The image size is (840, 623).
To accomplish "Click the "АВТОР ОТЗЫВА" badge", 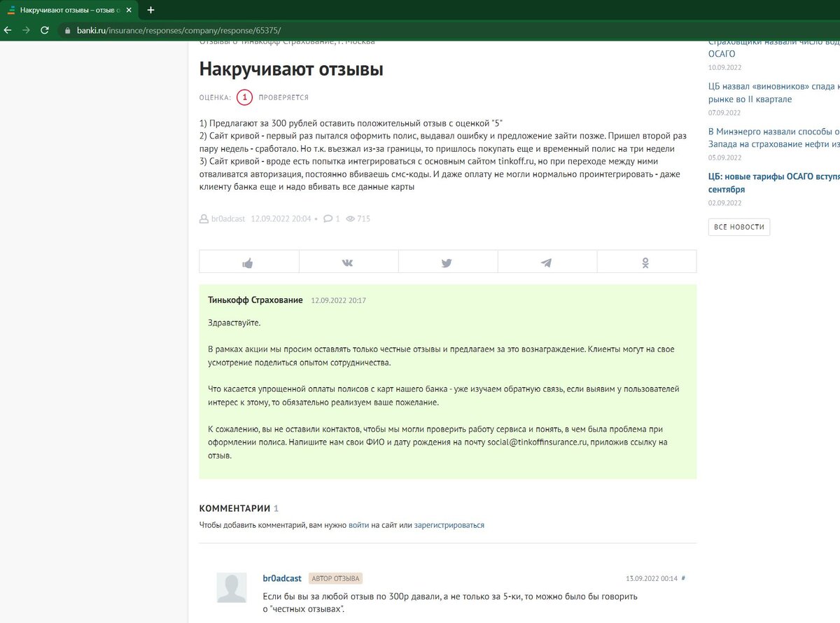I will (x=335, y=579).
